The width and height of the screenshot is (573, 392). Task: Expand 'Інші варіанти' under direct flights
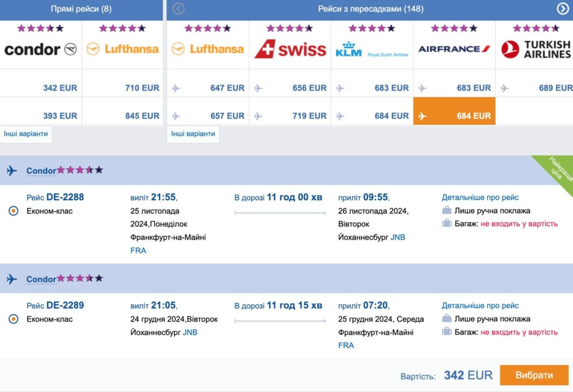pyautogui.click(x=26, y=134)
